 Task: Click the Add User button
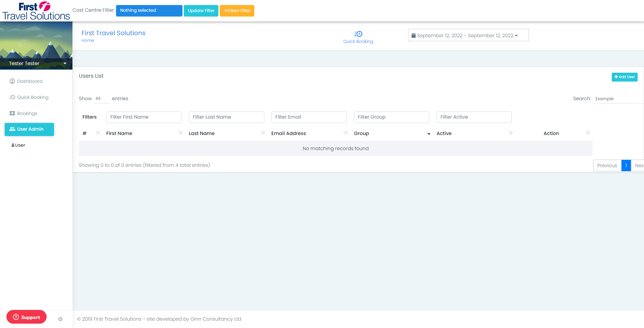point(624,77)
